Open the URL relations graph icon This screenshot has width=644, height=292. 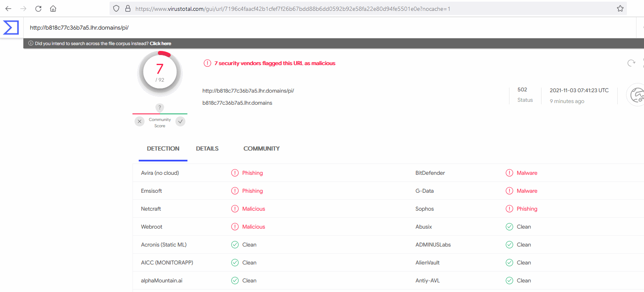636,95
